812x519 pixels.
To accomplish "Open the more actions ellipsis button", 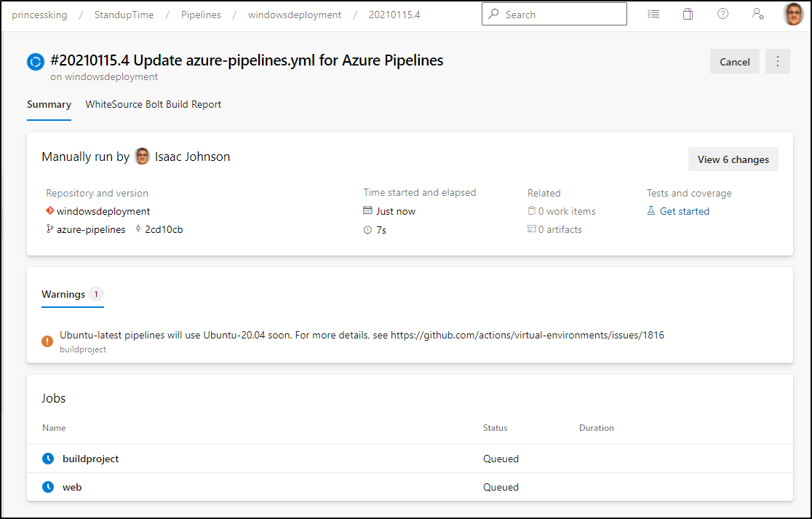I will tap(777, 61).
